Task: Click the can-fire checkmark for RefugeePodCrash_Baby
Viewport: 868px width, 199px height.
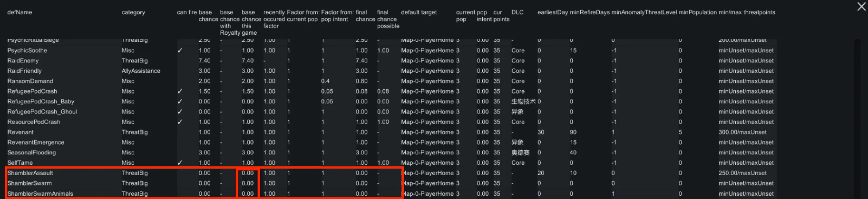Action: tap(180, 101)
